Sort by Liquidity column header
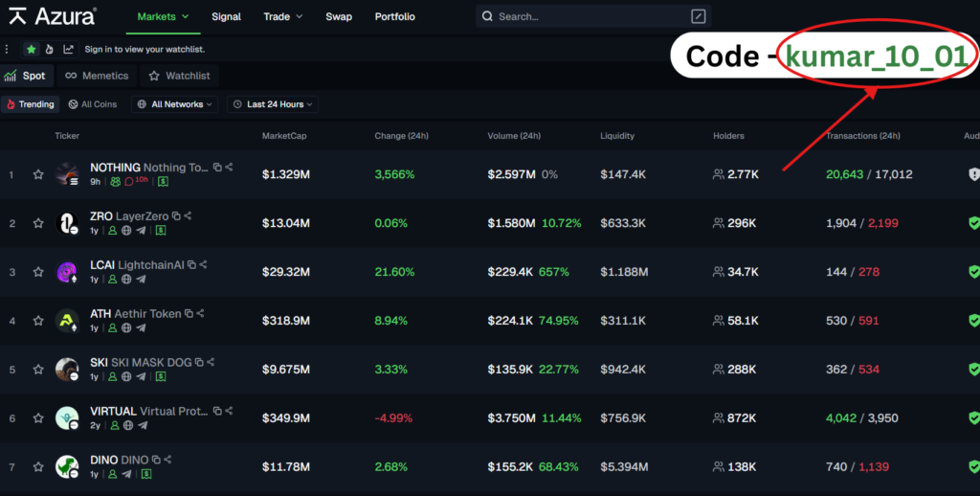The height and width of the screenshot is (496, 980). [x=617, y=136]
